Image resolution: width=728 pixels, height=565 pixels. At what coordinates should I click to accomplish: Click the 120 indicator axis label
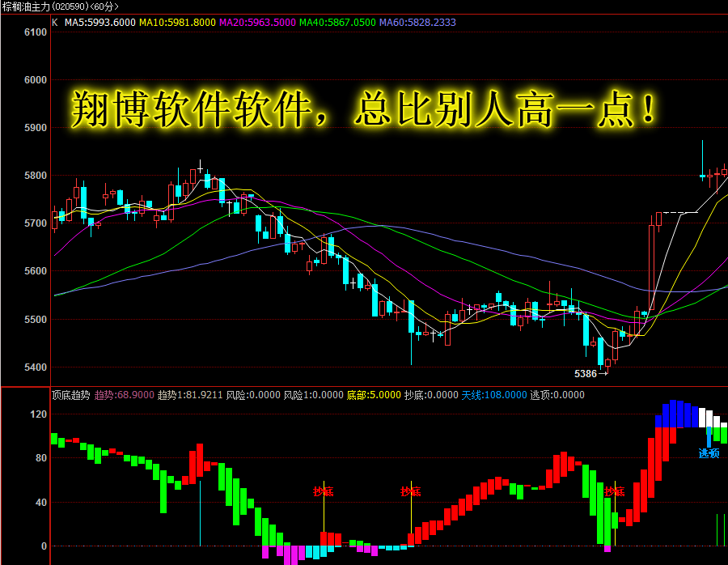39,414
